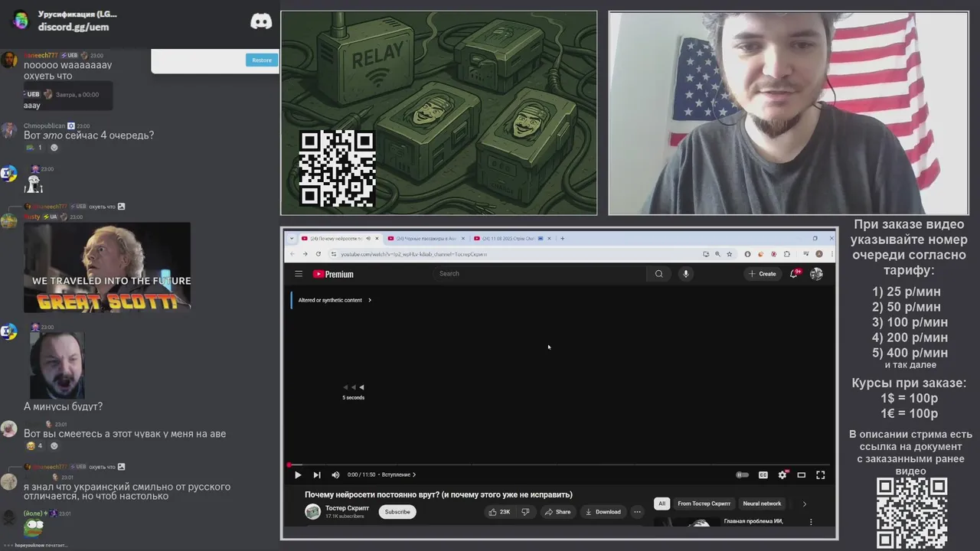Open the player settings gear

pos(782,475)
